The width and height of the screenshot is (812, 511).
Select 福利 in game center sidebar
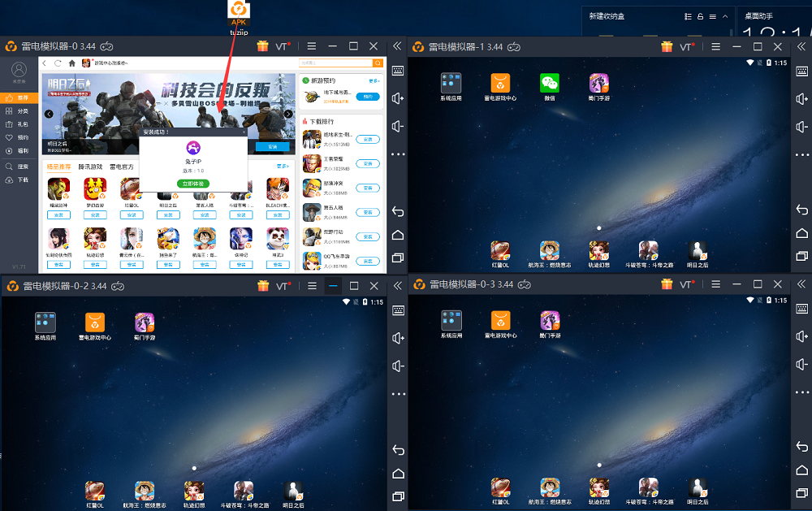[19, 151]
